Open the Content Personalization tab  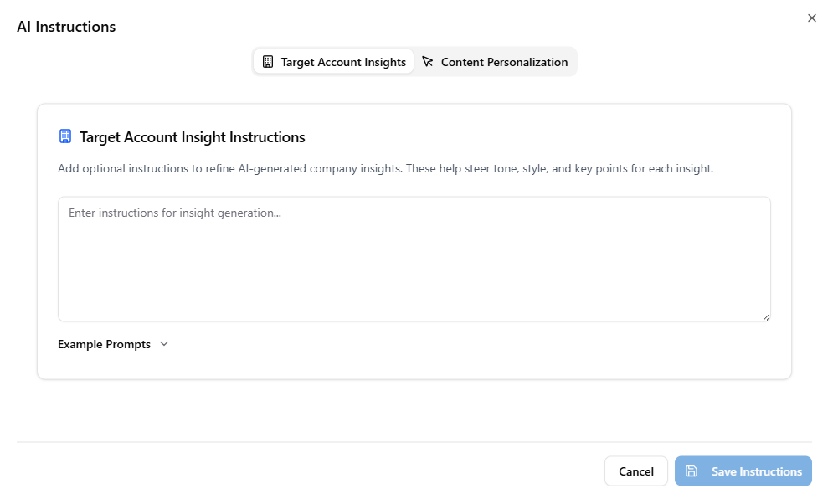[496, 62]
